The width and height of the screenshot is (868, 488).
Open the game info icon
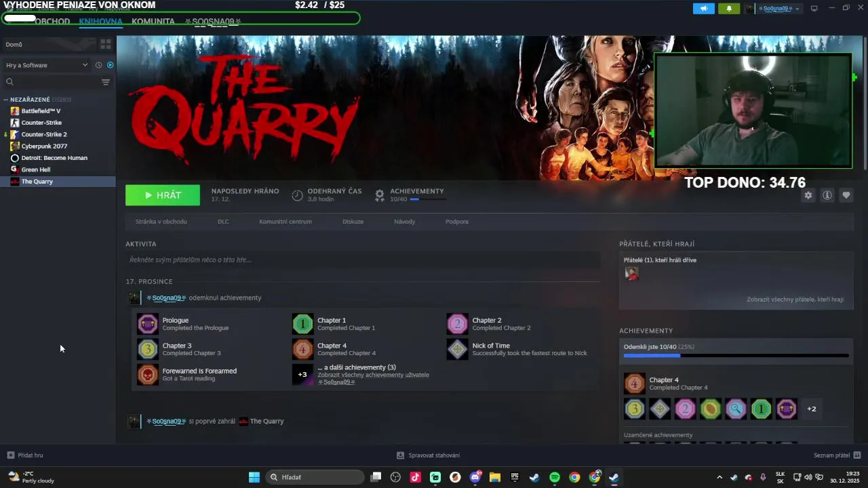click(827, 195)
